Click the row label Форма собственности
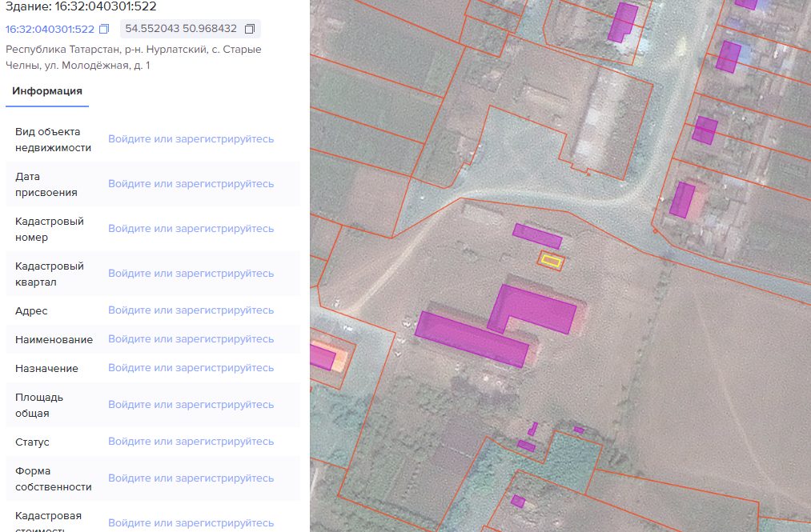This screenshot has height=532, width=811. [54, 478]
